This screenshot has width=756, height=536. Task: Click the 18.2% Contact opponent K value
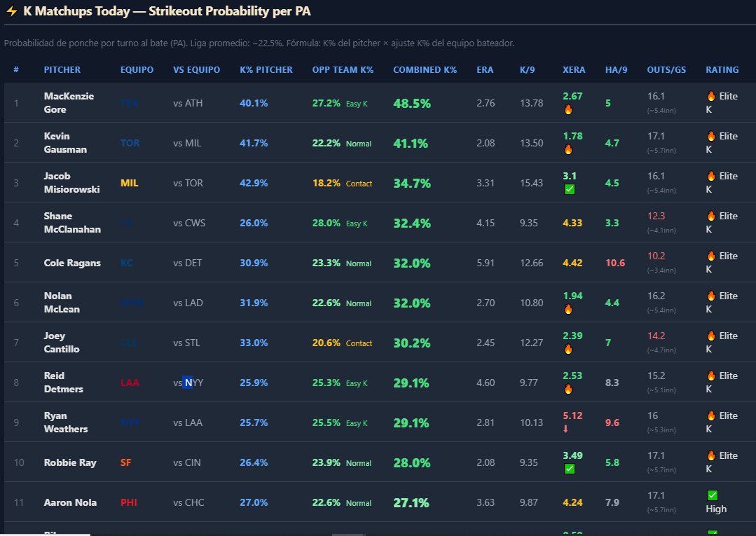[x=343, y=183]
